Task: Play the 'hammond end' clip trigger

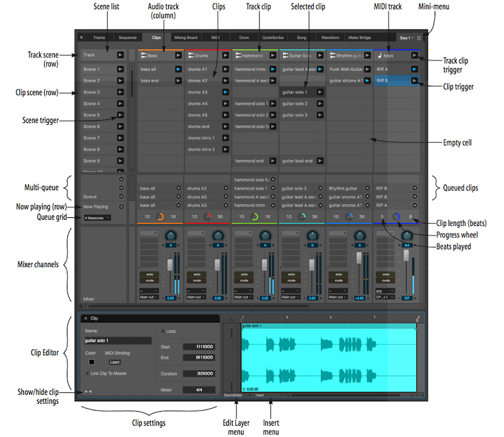Action: (273, 161)
